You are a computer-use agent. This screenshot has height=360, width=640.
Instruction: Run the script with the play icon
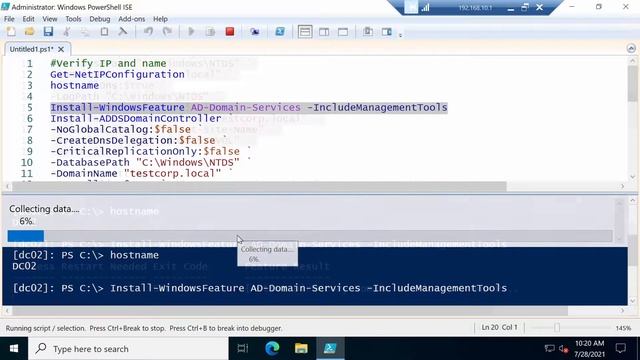(x=191, y=31)
